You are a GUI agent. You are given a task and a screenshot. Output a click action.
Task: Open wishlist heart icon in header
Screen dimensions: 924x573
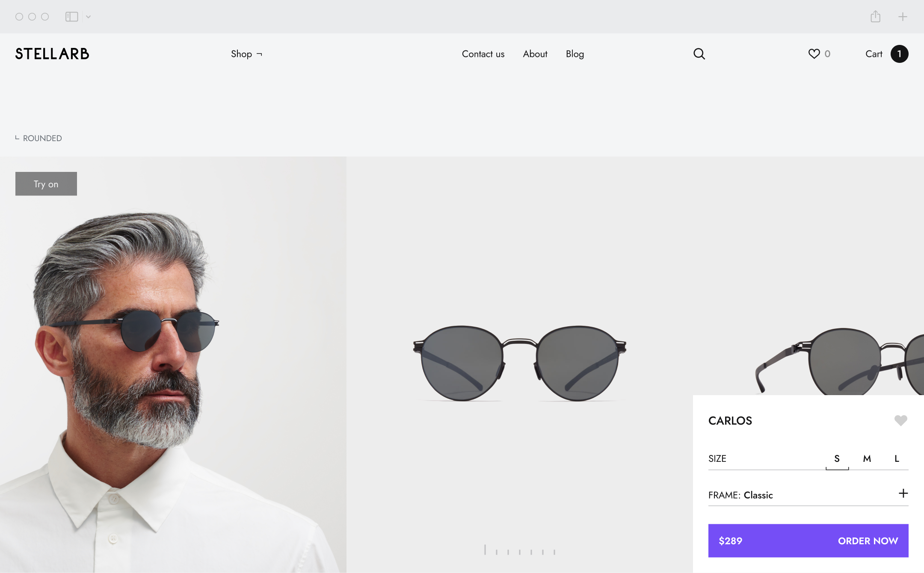click(814, 54)
